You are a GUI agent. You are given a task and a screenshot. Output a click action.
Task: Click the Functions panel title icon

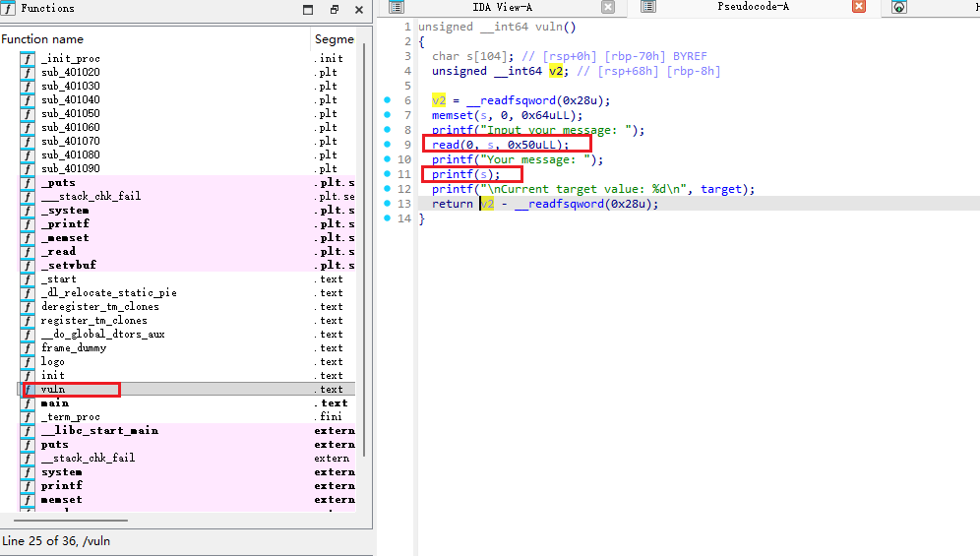[9, 9]
